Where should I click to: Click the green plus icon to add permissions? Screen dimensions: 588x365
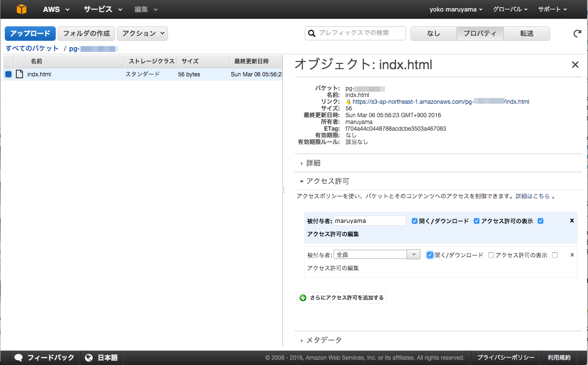tap(303, 298)
